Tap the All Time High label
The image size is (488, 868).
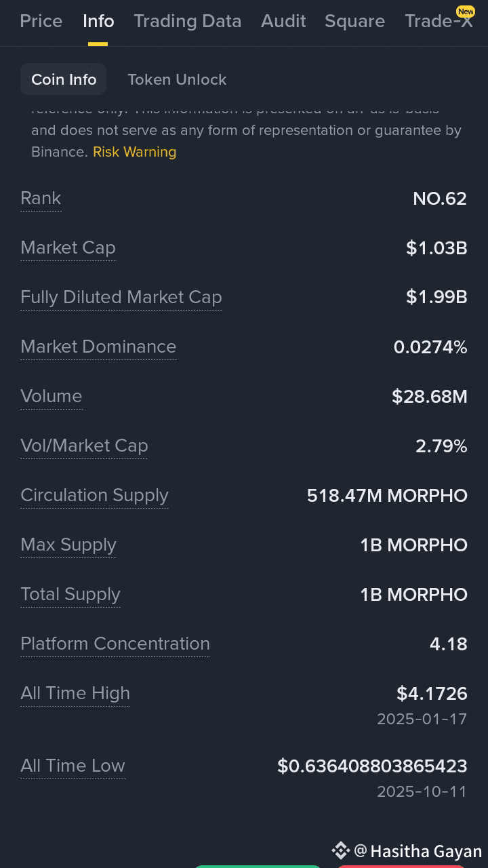click(x=75, y=694)
